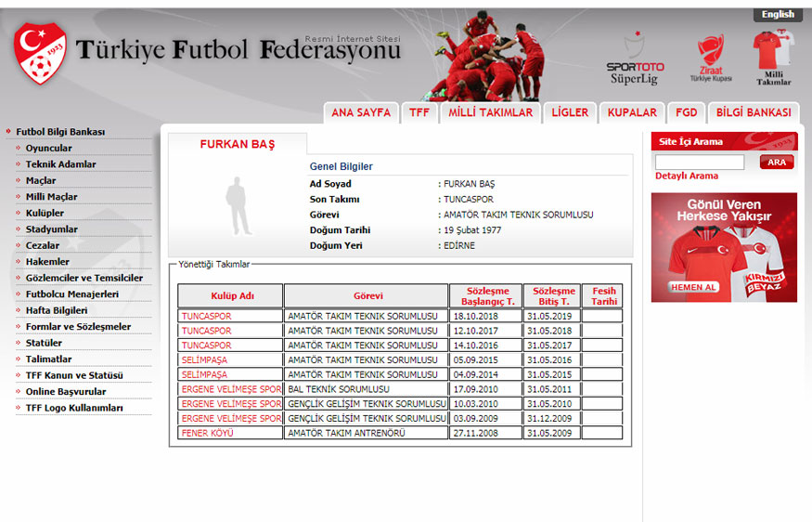
Task: Open the FENER KÖYÜ club link
Action: pyautogui.click(x=207, y=433)
